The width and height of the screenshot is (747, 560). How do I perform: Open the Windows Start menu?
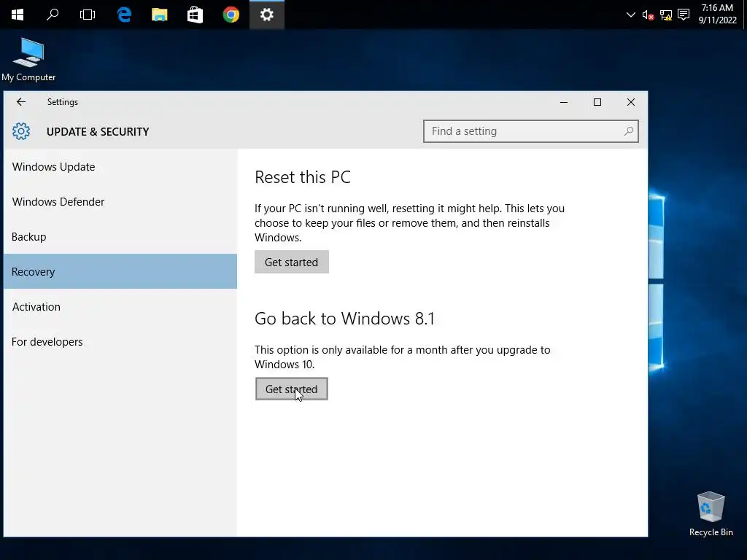coord(18,15)
